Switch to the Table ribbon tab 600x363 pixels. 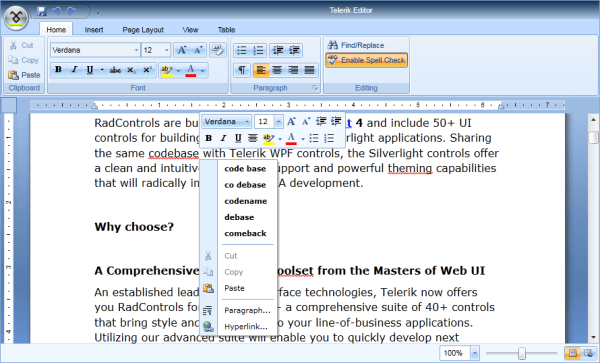[x=226, y=30]
